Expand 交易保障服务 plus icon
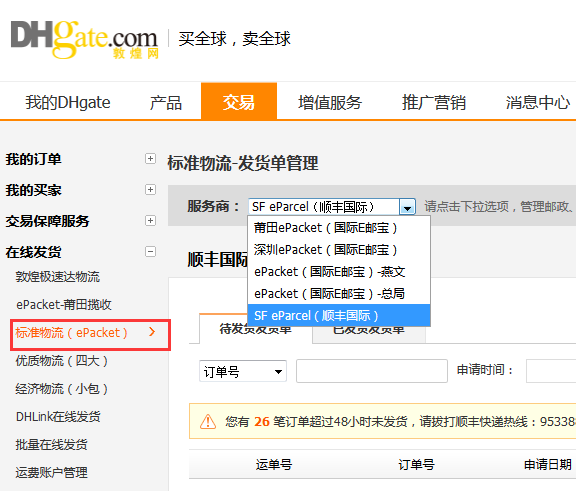This screenshot has width=576, height=491. 150,220
